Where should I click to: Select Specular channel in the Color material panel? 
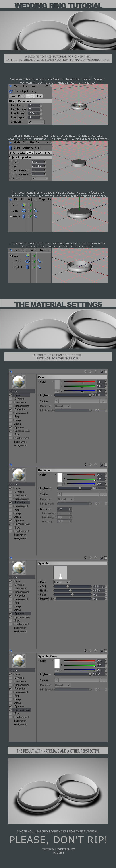(x=19, y=427)
